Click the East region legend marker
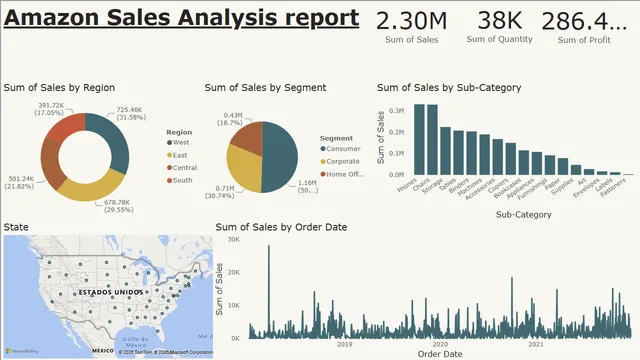The image size is (640, 360). coord(169,156)
